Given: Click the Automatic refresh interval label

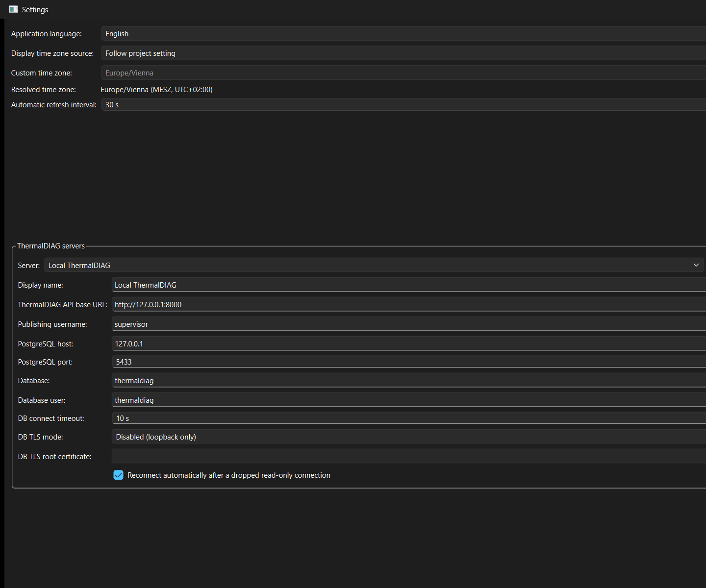Looking at the screenshot, I should coord(54,105).
